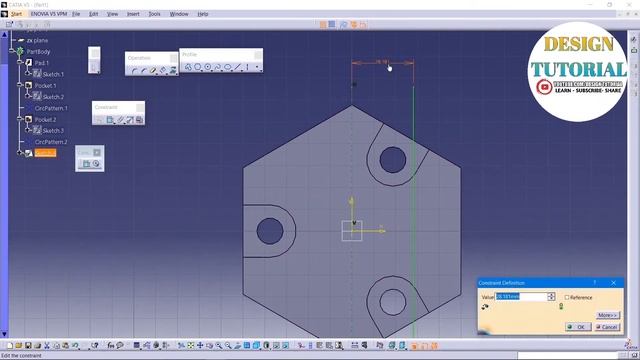The height and width of the screenshot is (360, 640).
Task: Open the Formula f(x) tool
Action: coord(111,346)
